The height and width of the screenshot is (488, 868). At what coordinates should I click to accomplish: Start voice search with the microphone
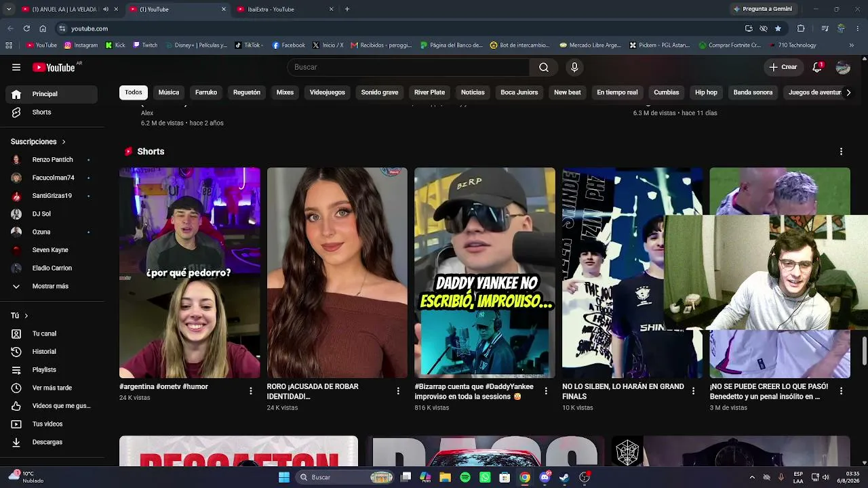click(574, 67)
